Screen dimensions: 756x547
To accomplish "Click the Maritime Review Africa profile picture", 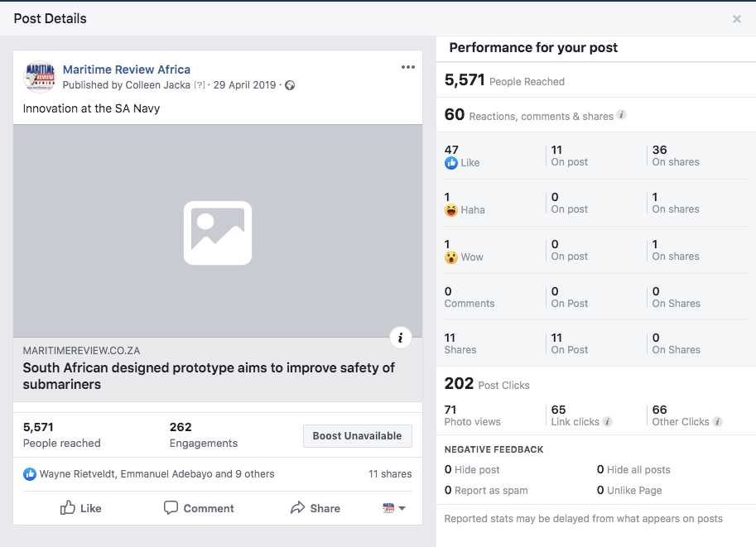I will [x=39, y=76].
